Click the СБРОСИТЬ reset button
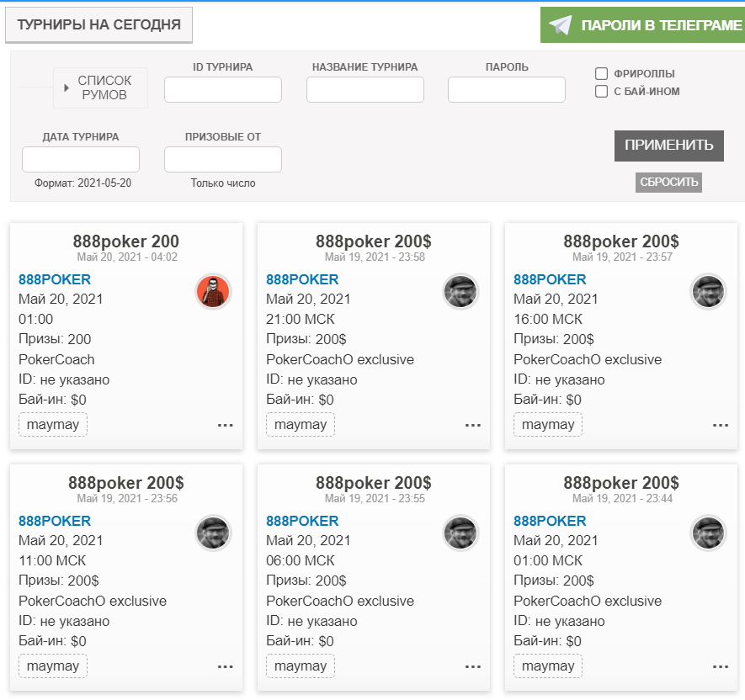 (668, 183)
